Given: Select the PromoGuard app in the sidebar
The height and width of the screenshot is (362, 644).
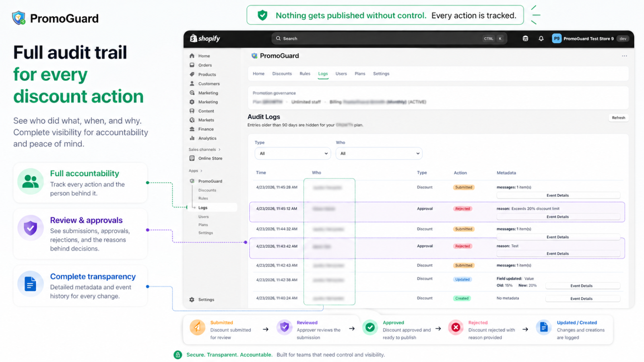Looking at the screenshot, I should coord(210,181).
